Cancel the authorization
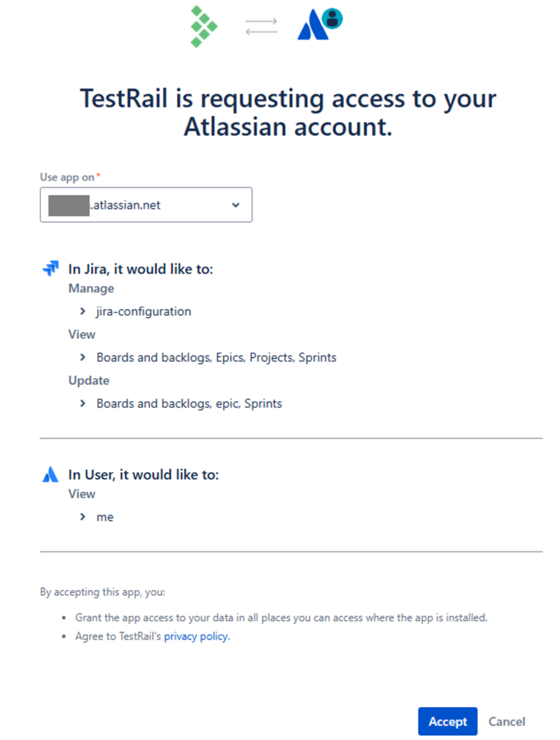560x740 pixels. [506, 721]
